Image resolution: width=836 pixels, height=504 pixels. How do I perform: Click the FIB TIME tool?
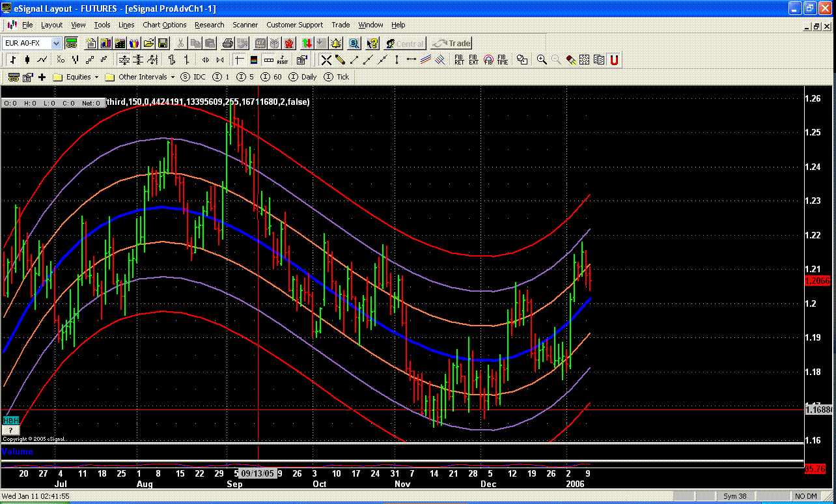502,60
